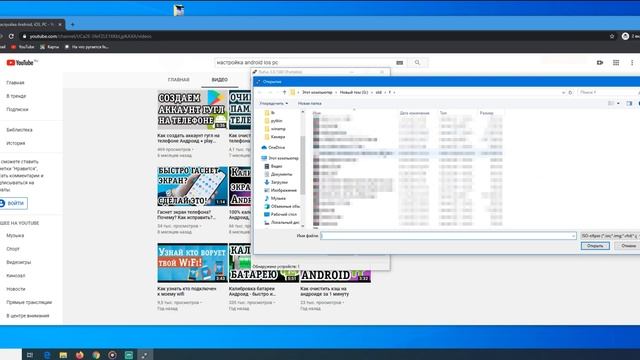The height and width of the screenshot is (360, 640).
Task: Open the Упорядочить dropdown menu
Action: pyautogui.click(x=273, y=104)
